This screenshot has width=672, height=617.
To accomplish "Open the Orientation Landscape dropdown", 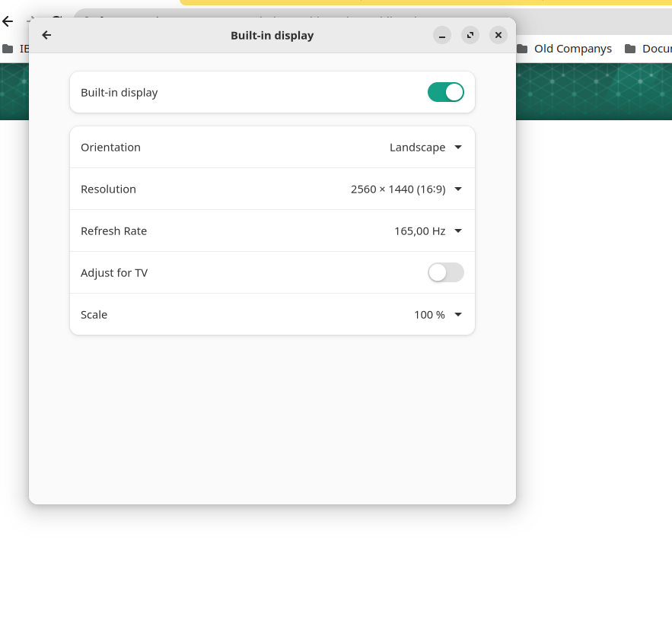I will pos(425,148).
